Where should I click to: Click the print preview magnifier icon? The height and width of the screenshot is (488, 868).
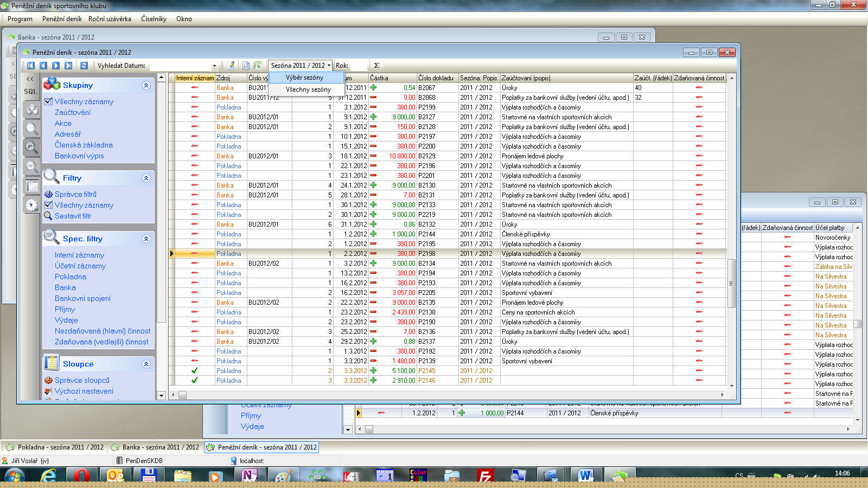(246, 66)
